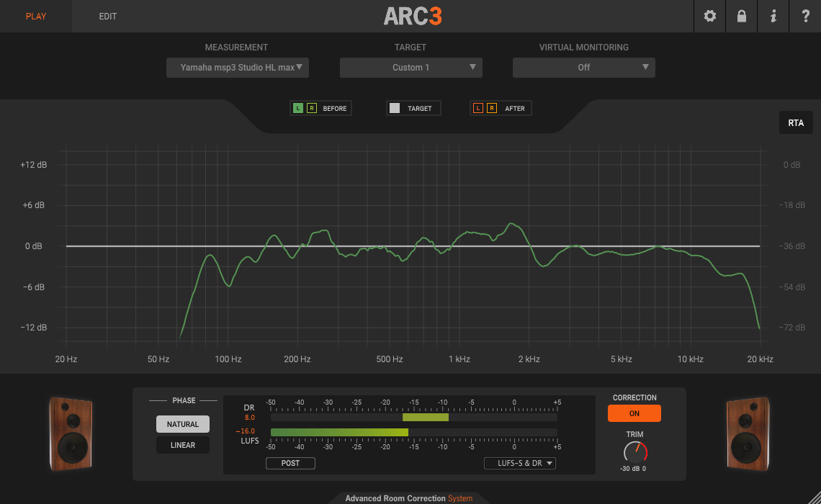Open the VIRTUAL MONITORING dropdown
Viewport: 821px width, 504px height.
coord(583,67)
